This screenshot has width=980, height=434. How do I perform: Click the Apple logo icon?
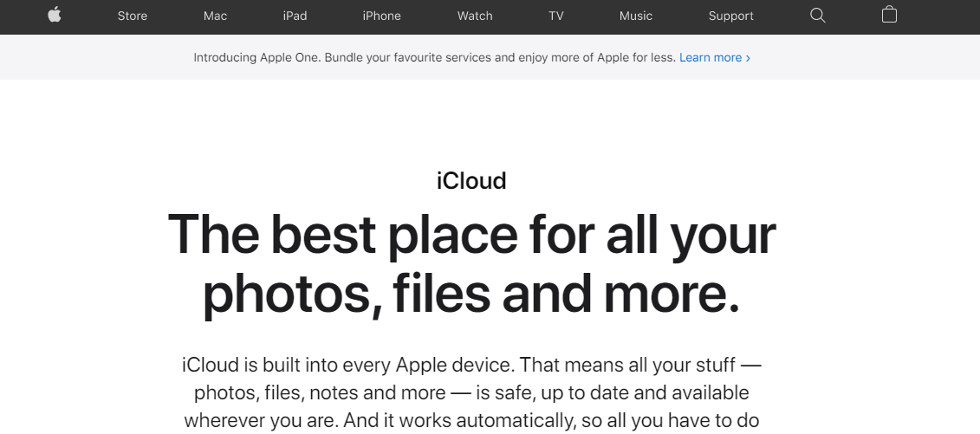click(x=55, y=15)
